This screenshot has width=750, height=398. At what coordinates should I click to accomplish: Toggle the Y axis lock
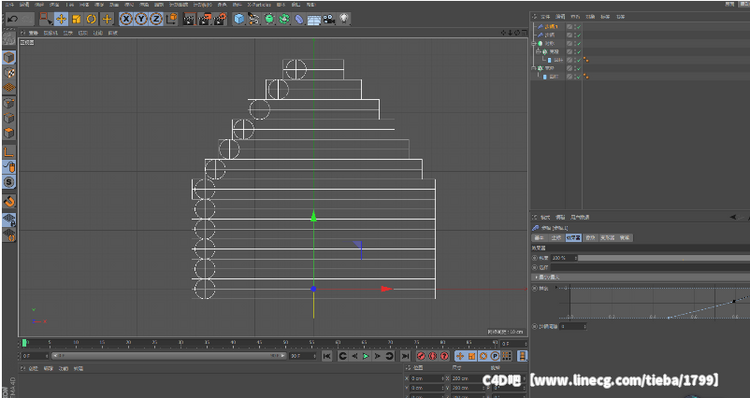coord(141,19)
